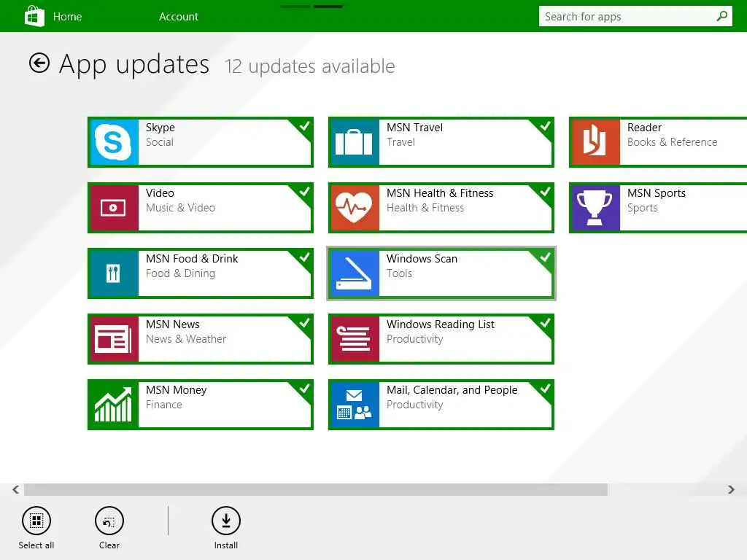Click the horizontal scrollbar thumb
Screen dimensions: 747x560
(x=315, y=489)
